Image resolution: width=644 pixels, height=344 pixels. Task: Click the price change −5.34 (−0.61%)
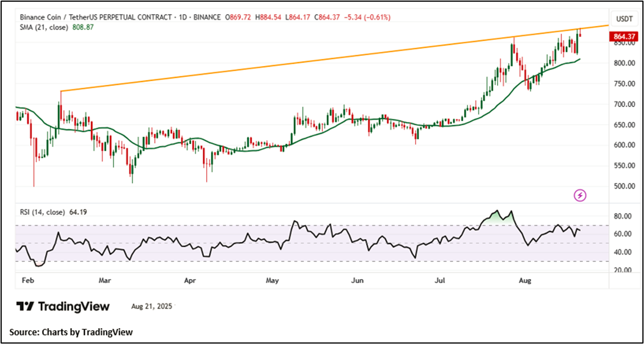[367, 17]
